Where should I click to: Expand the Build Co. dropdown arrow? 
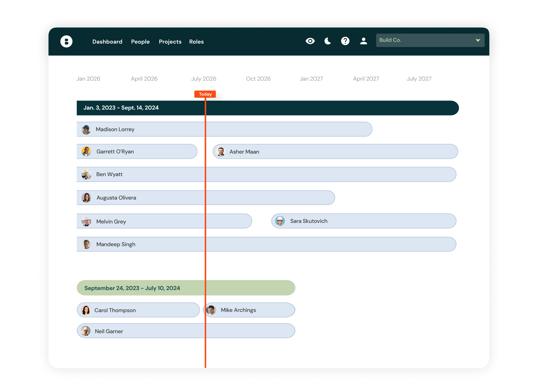[x=478, y=40]
